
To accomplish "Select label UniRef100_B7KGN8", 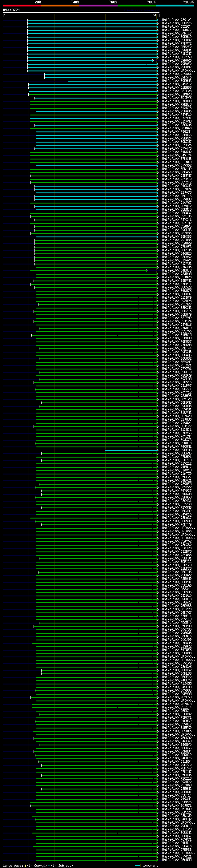I will [x=176, y=159].
